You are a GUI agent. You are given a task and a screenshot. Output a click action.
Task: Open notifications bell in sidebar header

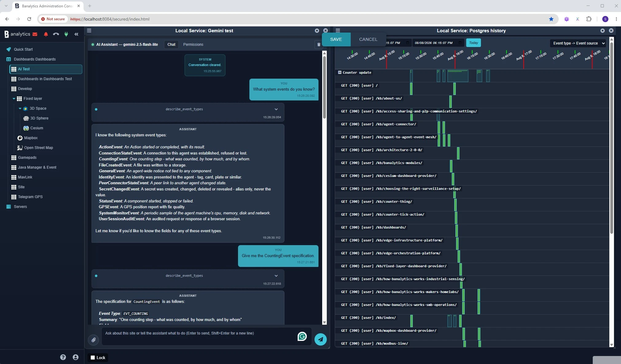point(46,34)
